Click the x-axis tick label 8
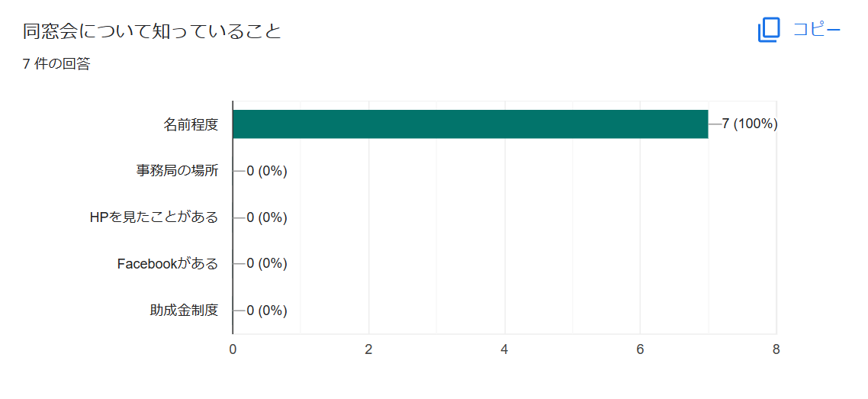 tap(776, 349)
